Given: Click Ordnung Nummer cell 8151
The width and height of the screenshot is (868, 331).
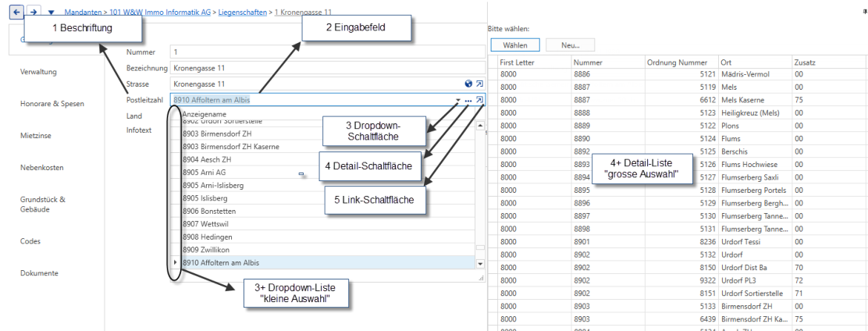Looking at the screenshot, I should 681,294.
